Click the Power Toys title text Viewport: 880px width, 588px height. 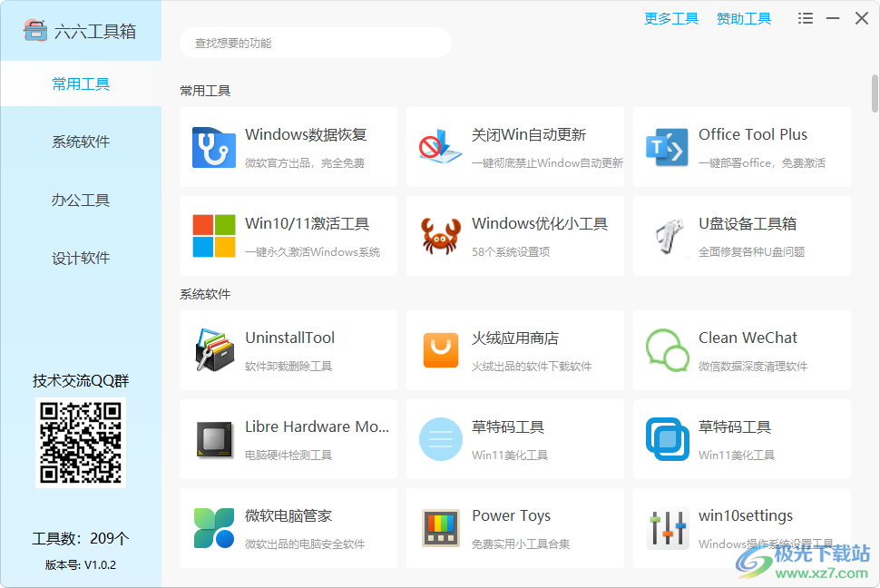512,515
